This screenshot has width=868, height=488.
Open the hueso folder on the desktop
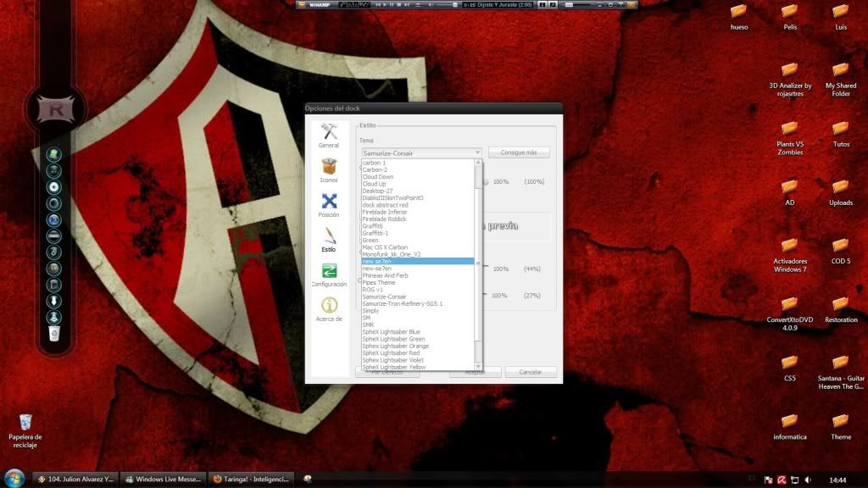click(739, 17)
